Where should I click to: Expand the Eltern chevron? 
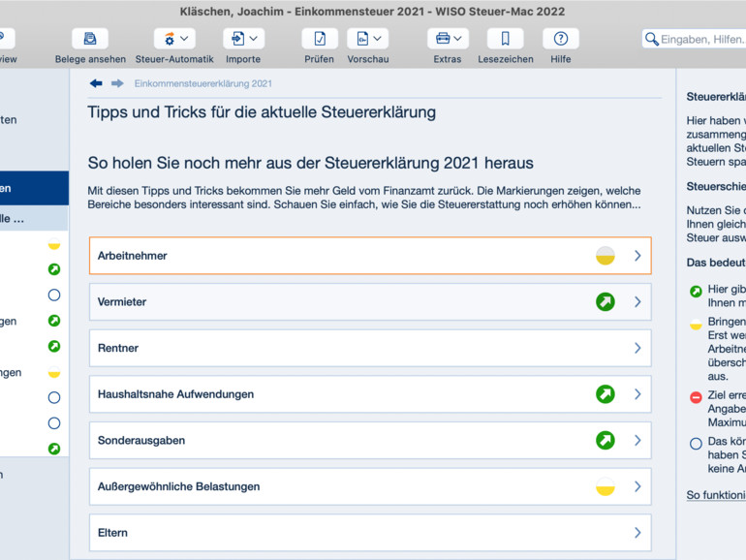(637, 533)
